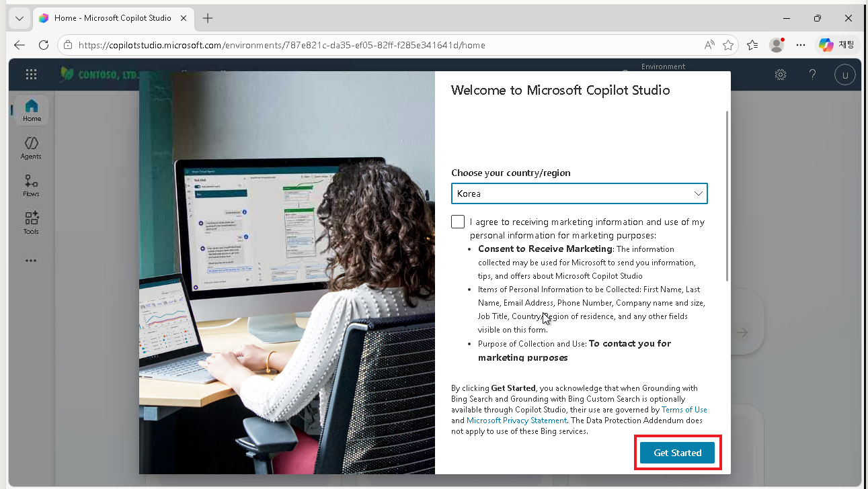Open Tools in the left sidebar

point(31,224)
